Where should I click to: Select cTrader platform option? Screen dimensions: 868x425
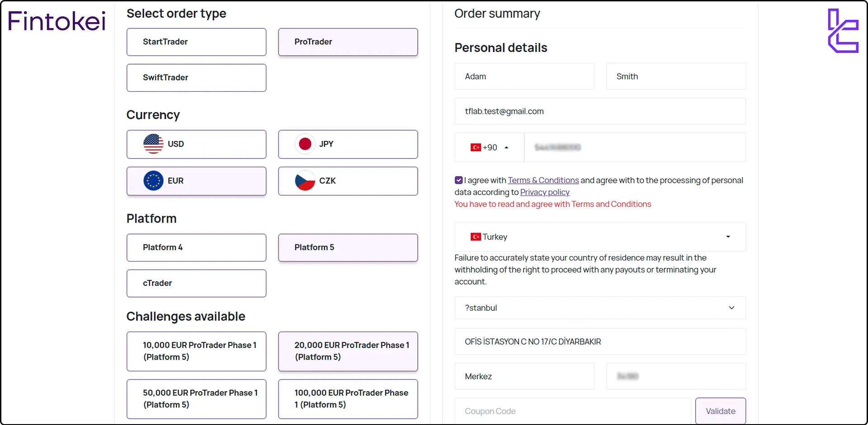[197, 283]
